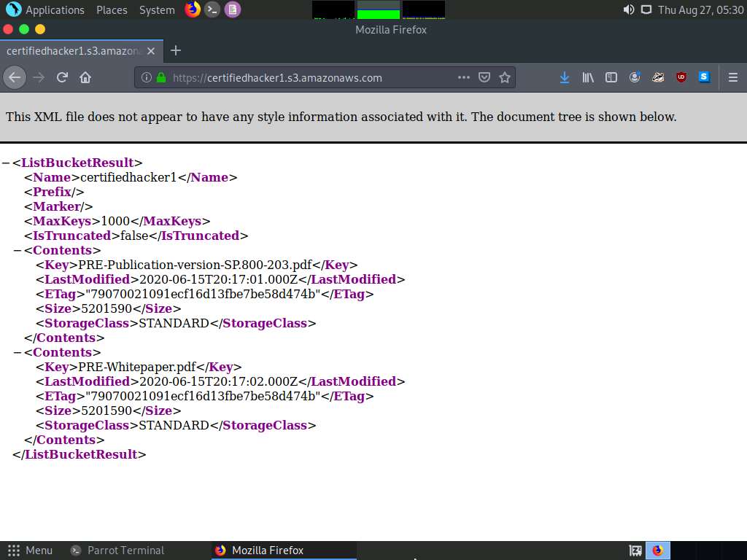The image size is (747, 560).
Task: Collapse the ListBucketResult XML node
Action: coord(6,162)
